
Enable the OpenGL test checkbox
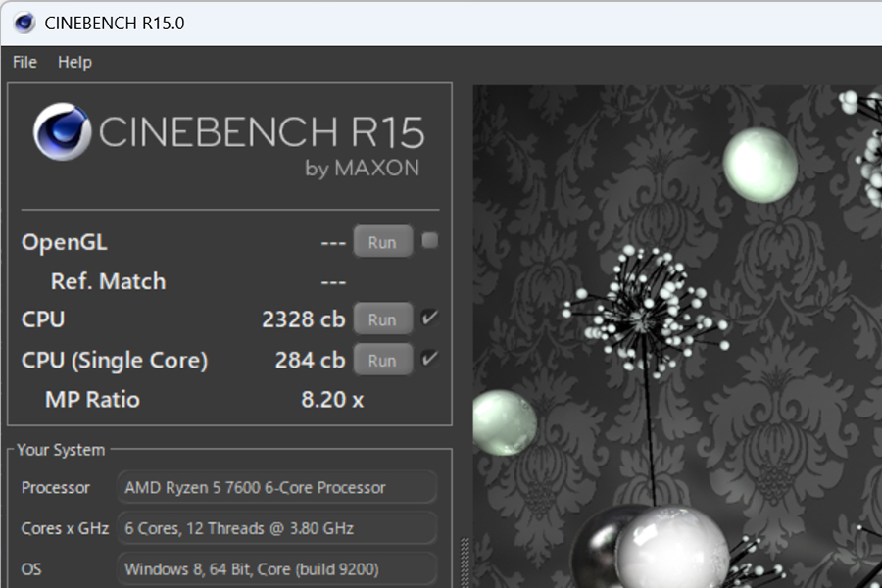point(430,241)
